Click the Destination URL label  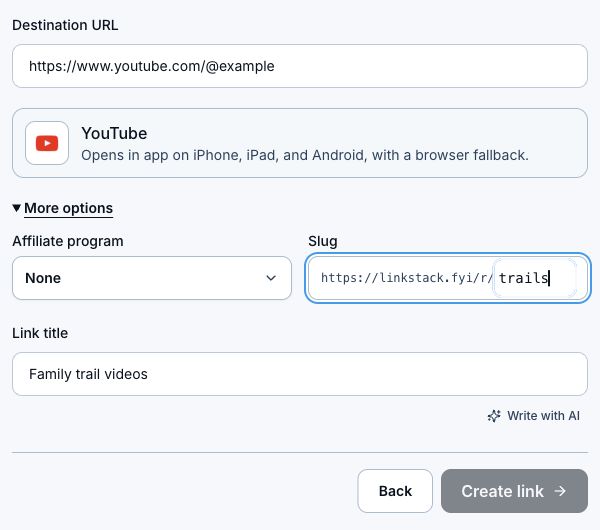click(x=65, y=25)
